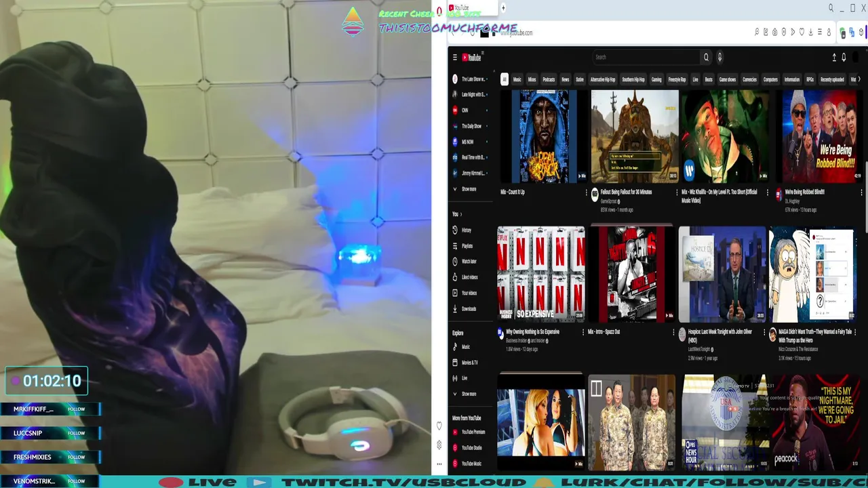Follow MRKIFFKIFF_ in stream overlay

[77, 409]
